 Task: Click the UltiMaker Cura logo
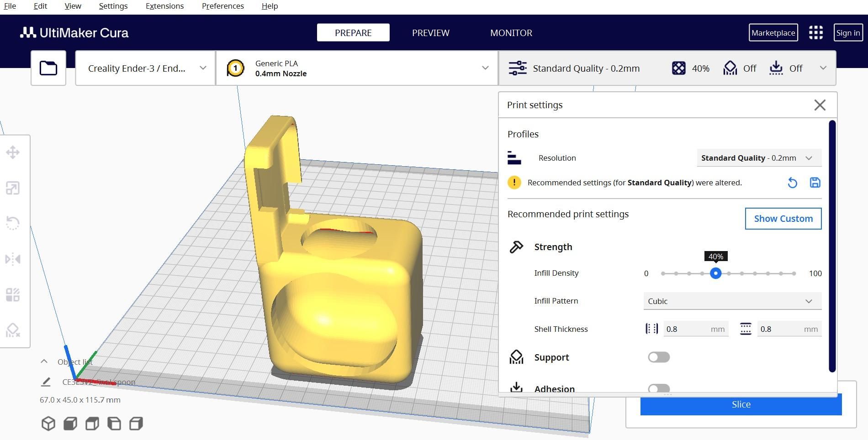coord(74,32)
